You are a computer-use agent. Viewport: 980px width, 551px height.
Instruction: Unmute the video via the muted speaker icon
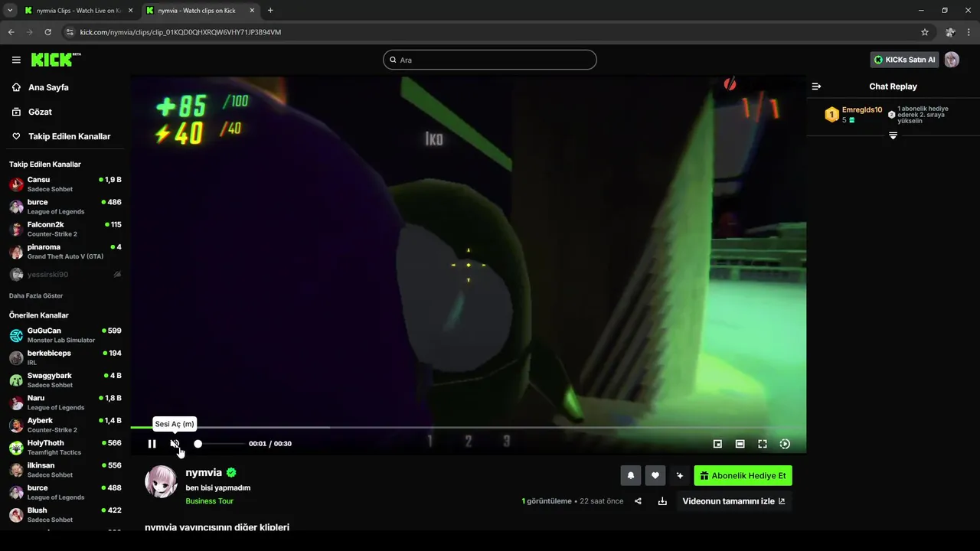(x=175, y=444)
